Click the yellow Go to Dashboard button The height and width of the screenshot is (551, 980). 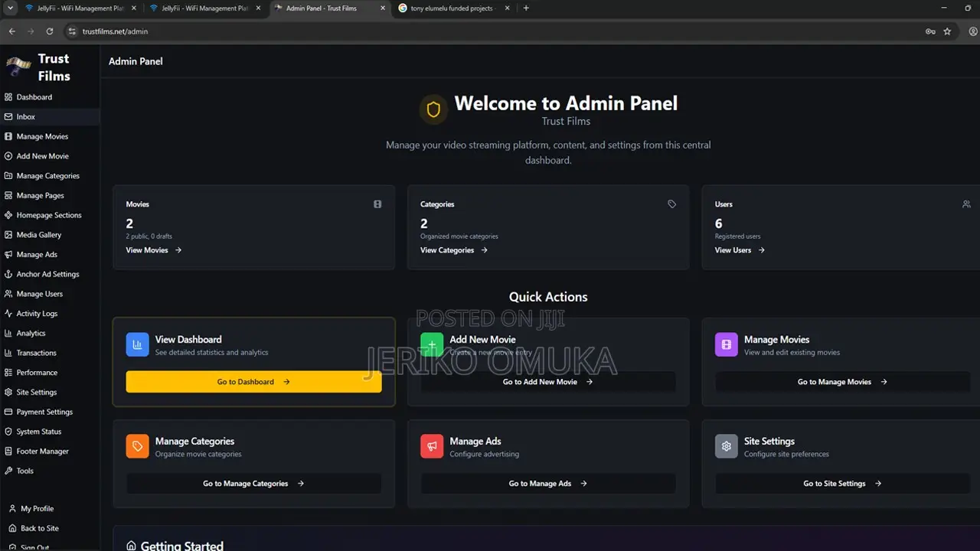(254, 382)
